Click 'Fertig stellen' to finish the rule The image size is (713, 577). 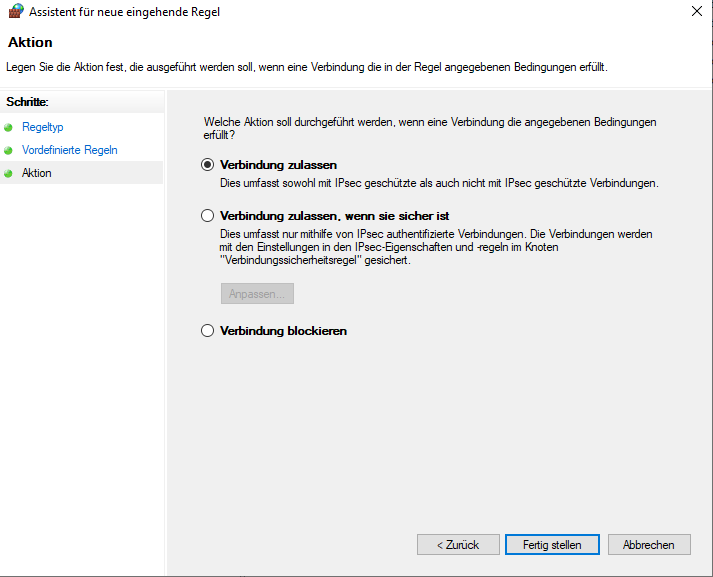(x=552, y=545)
